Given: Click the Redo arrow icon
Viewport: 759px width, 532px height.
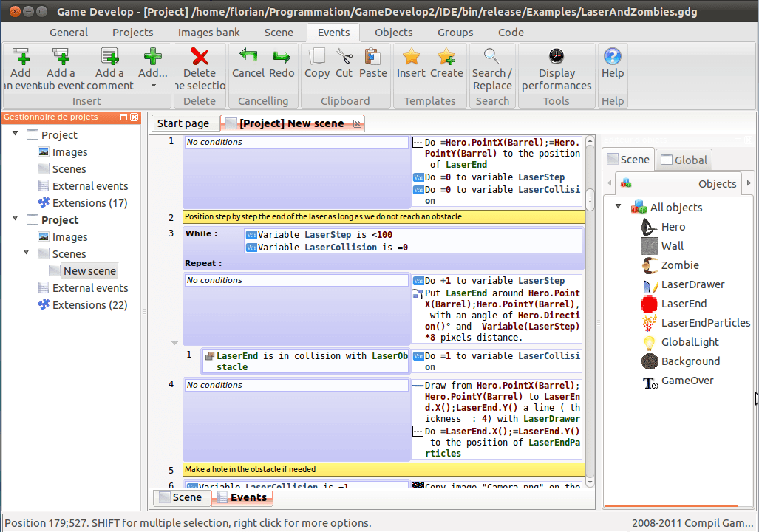Looking at the screenshot, I should pos(282,58).
